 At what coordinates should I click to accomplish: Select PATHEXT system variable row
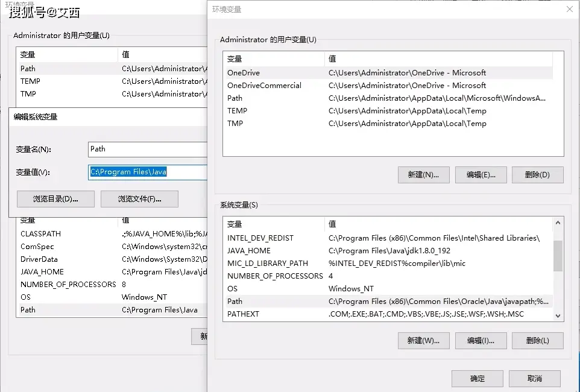243,314
